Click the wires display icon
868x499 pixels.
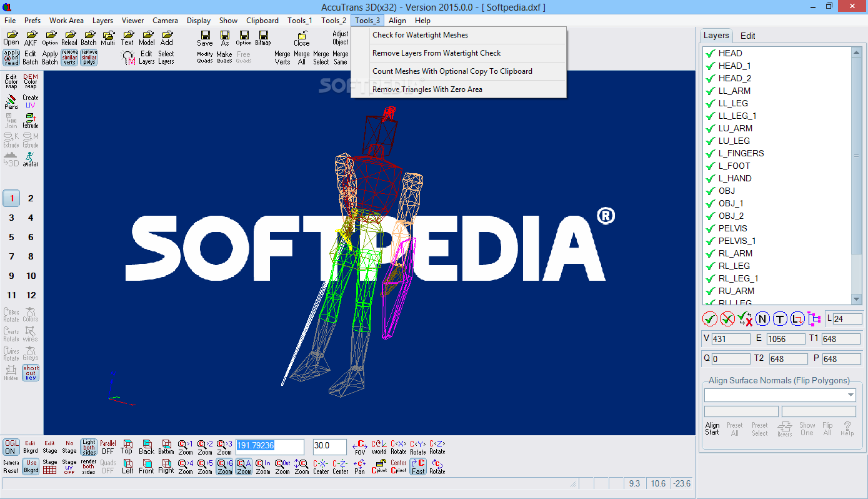tap(31, 334)
